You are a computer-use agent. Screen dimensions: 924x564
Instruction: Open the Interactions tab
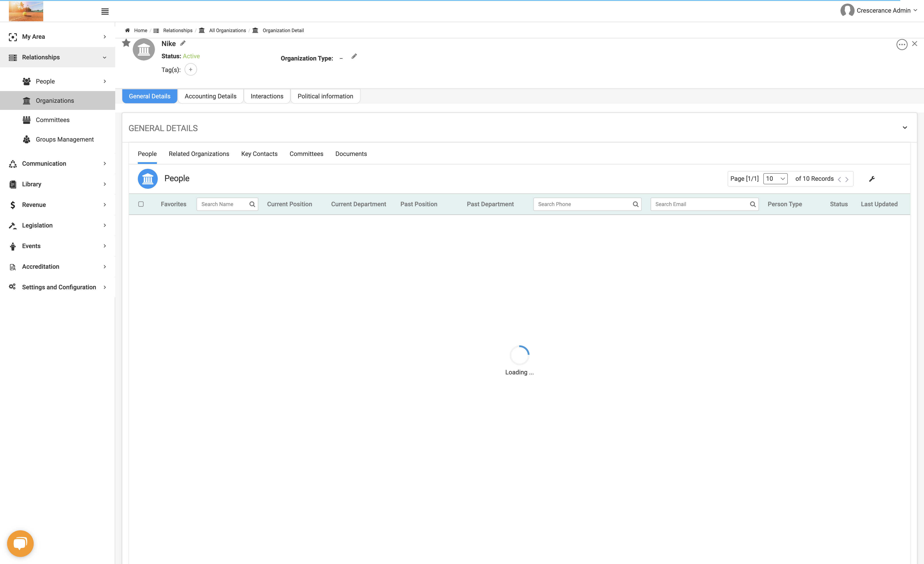click(x=267, y=96)
